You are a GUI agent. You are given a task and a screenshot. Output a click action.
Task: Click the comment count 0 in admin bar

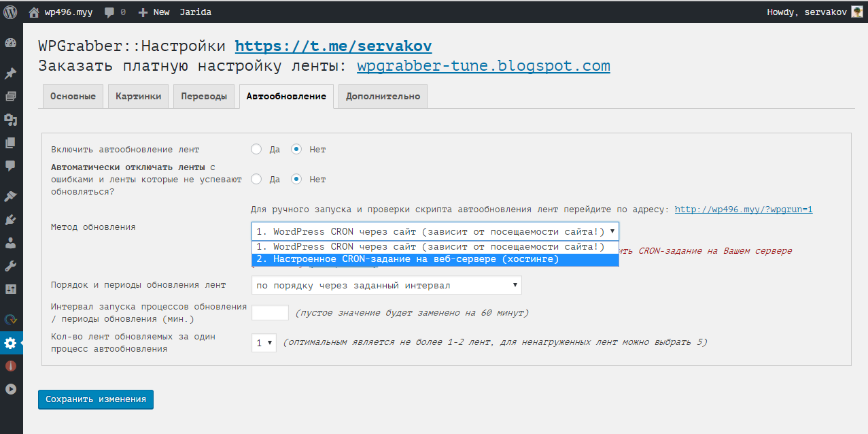[x=122, y=12]
